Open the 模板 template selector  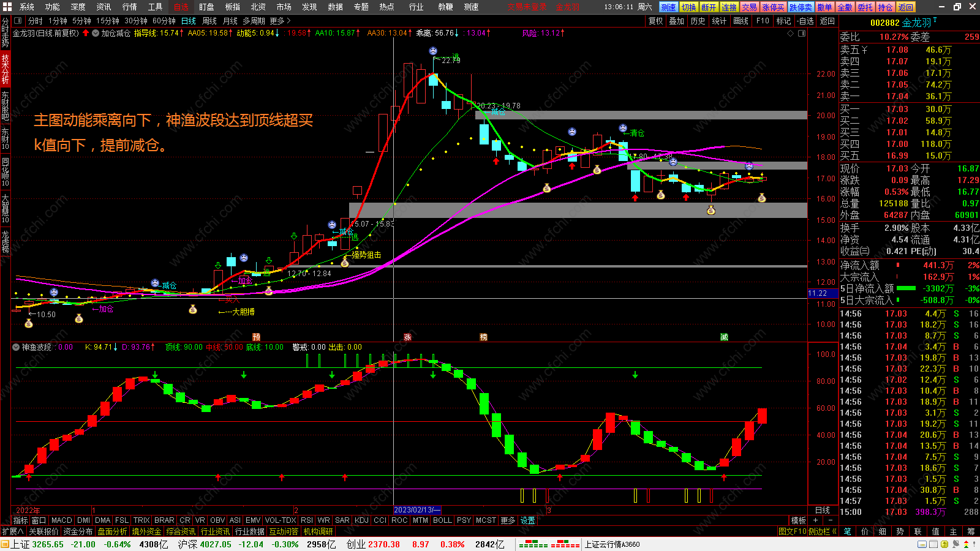pyautogui.click(x=798, y=520)
